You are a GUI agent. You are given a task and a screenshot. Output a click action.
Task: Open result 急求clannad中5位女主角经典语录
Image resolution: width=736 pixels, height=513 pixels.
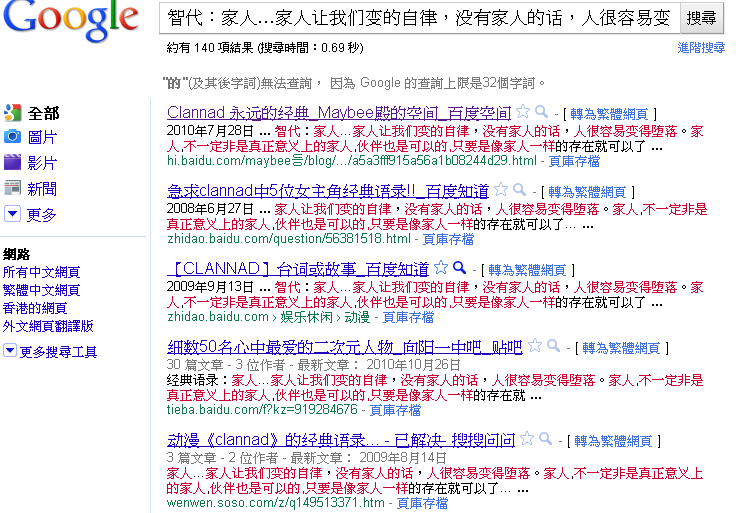328,191
